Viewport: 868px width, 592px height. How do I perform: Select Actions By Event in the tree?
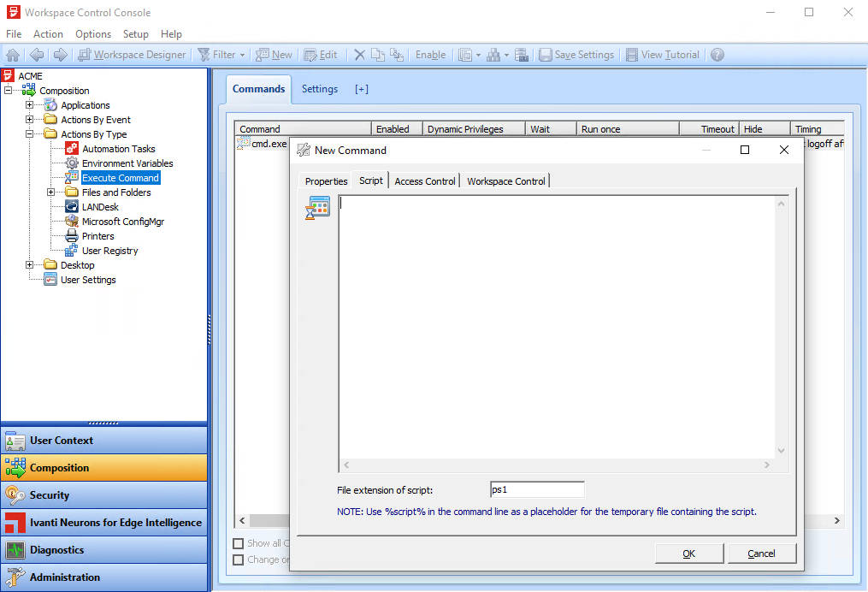[x=96, y=120]
